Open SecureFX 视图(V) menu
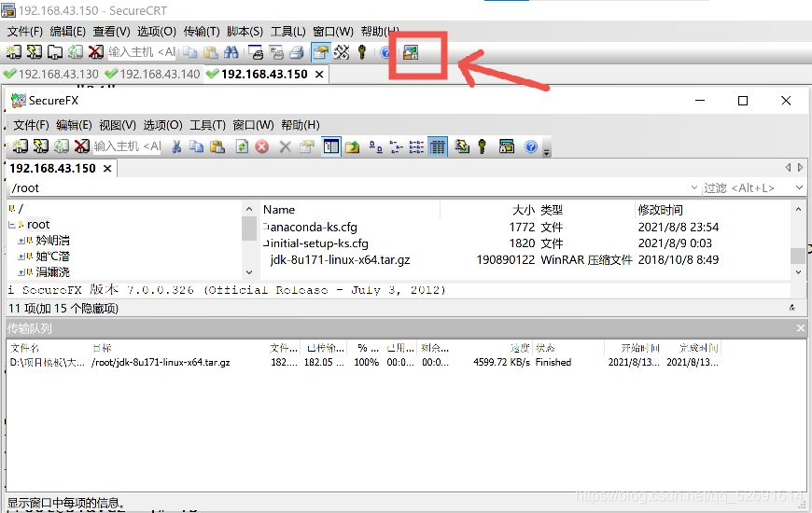 (118, 125)
